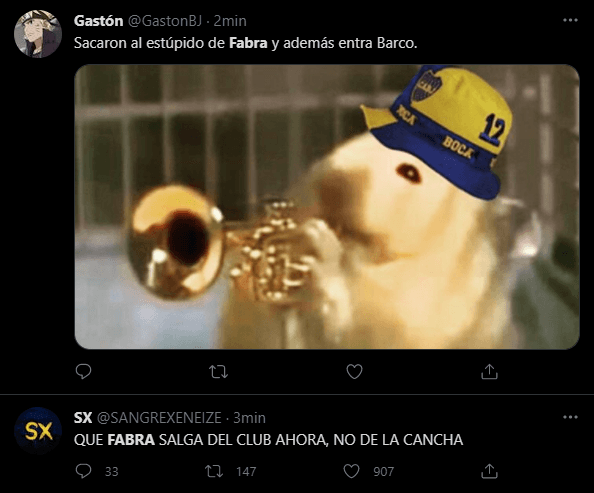Viewport: 594px width, 493px height.
Task: Open the @SANGREXENEIZE handle
Action: pos(159,418)
